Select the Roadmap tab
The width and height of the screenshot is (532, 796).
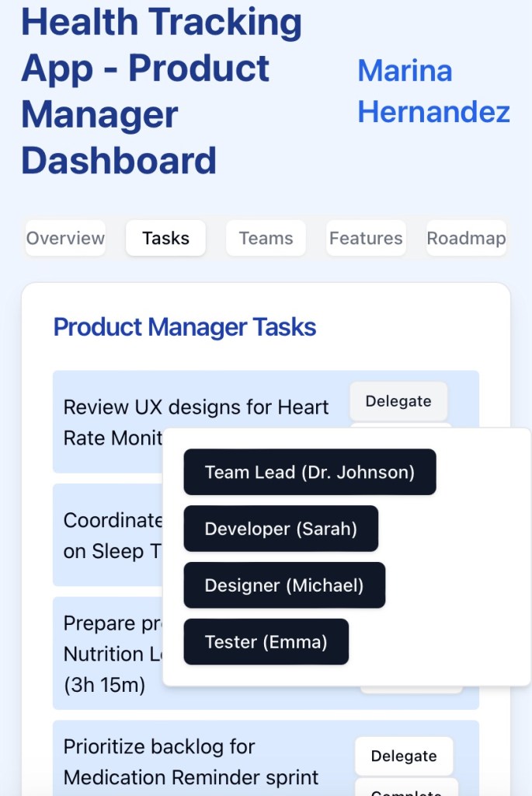pos(466,239)
